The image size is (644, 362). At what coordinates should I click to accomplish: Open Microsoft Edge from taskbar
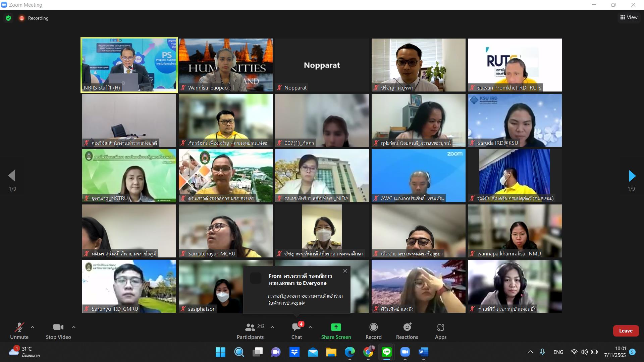tap(350, 352)
